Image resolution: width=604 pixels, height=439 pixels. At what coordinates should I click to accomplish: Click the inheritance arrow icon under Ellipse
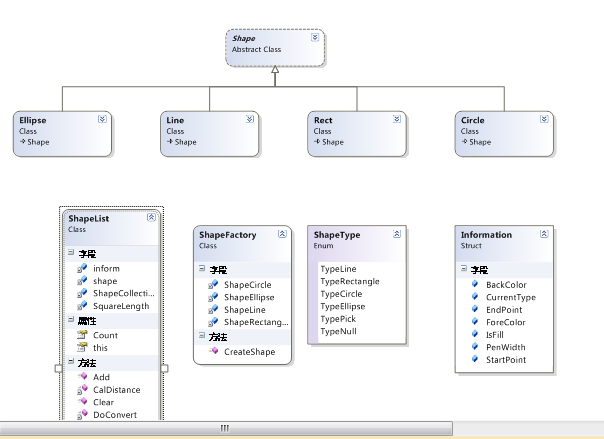tap(22, 142)
